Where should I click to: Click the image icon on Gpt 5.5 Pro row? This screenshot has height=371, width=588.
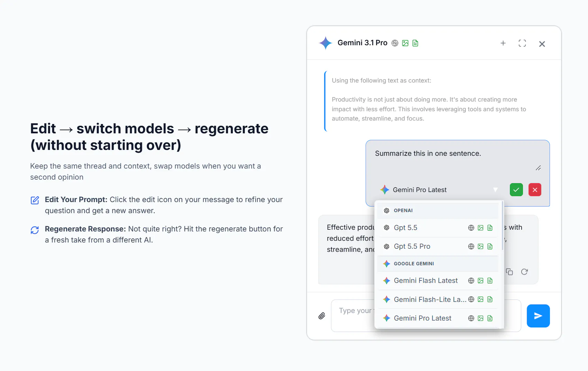click(x=480, y=246)
